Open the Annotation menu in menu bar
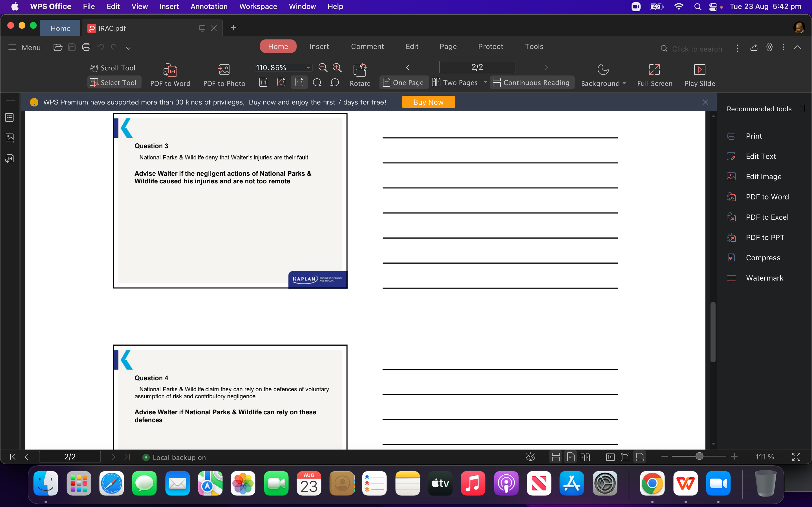The height and width of the screenshot is (507, 812). click(209, 6)
